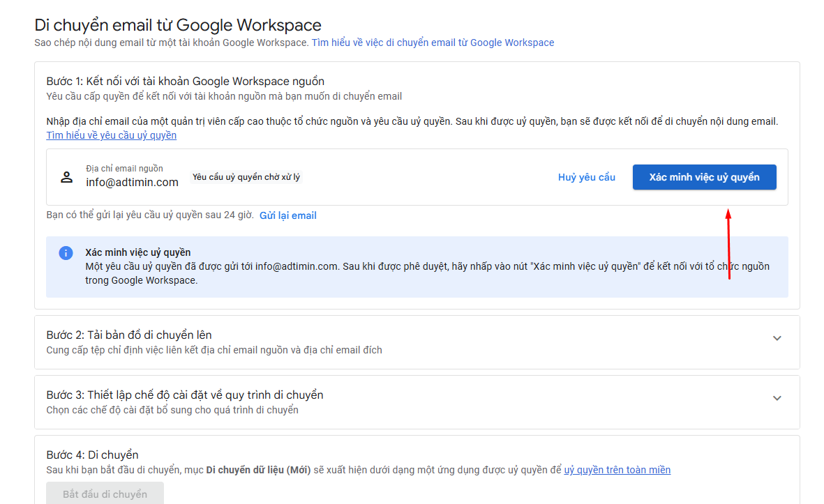Click the Di chuyển email từ Google Workspace title

[x=178, y=24]
